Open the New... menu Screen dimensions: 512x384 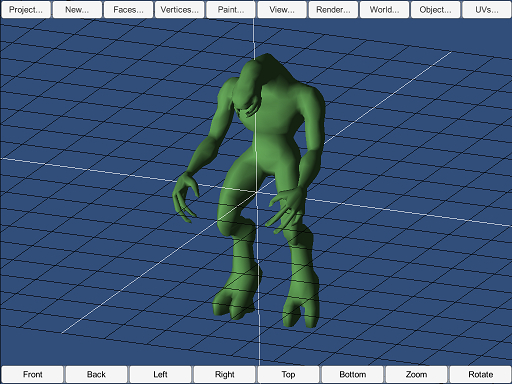point(77,10)
